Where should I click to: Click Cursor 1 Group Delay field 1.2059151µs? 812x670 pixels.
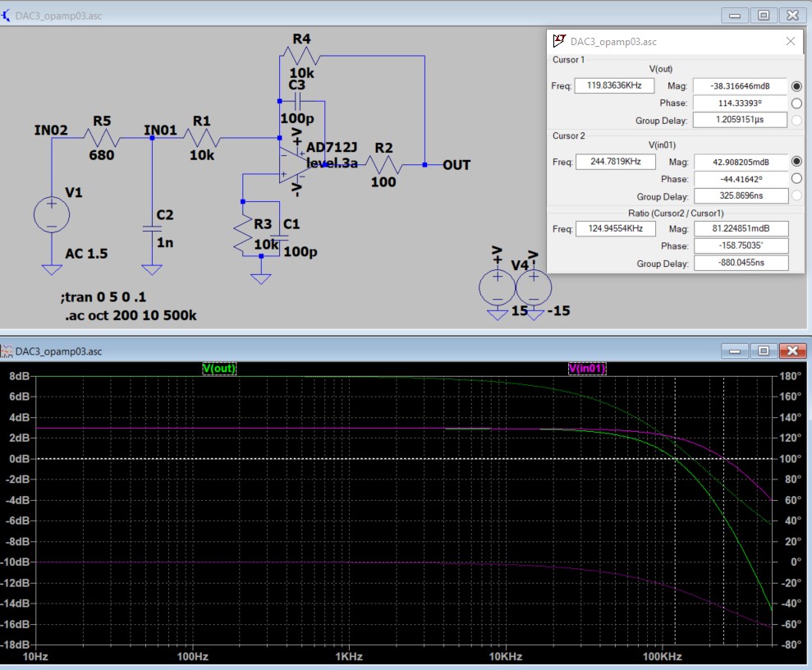pos(740,120)
